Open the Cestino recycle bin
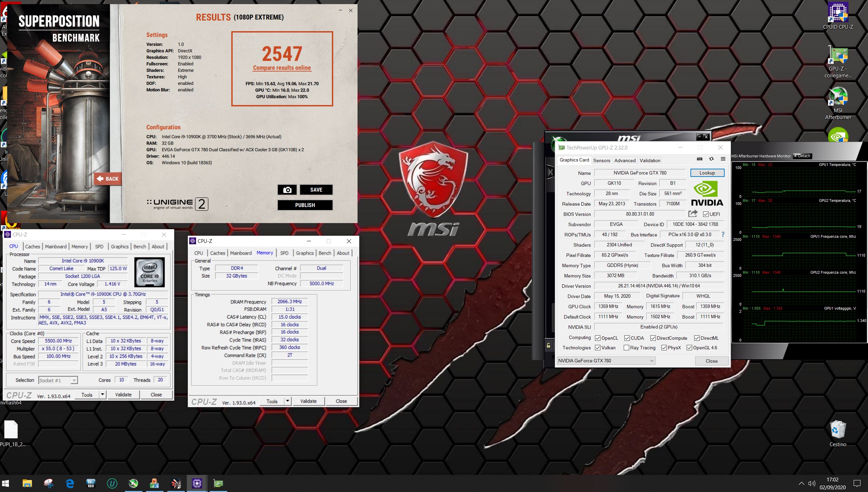 tap(838, 434)
